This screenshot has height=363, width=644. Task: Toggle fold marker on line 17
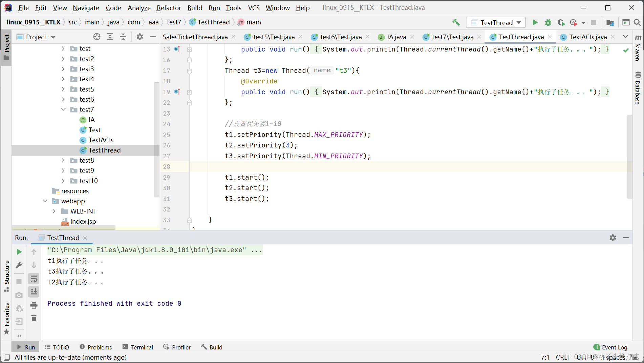coord(190,71)
